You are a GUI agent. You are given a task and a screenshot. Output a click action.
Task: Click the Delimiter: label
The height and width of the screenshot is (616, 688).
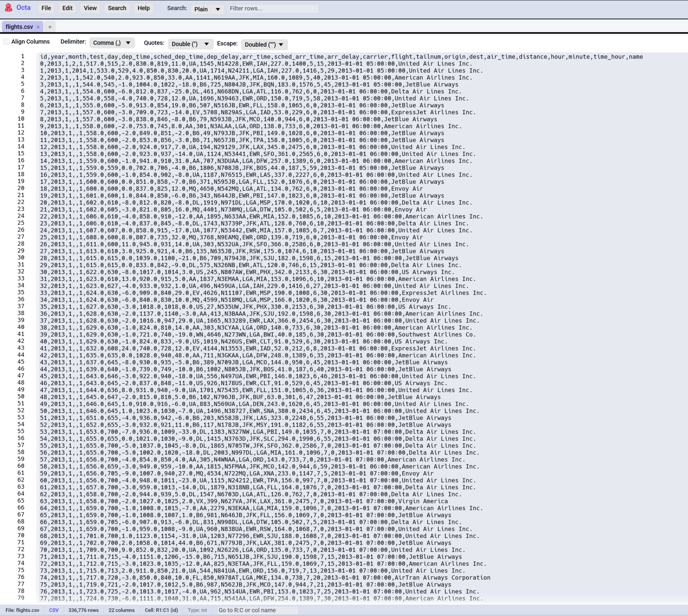point(73,42)
